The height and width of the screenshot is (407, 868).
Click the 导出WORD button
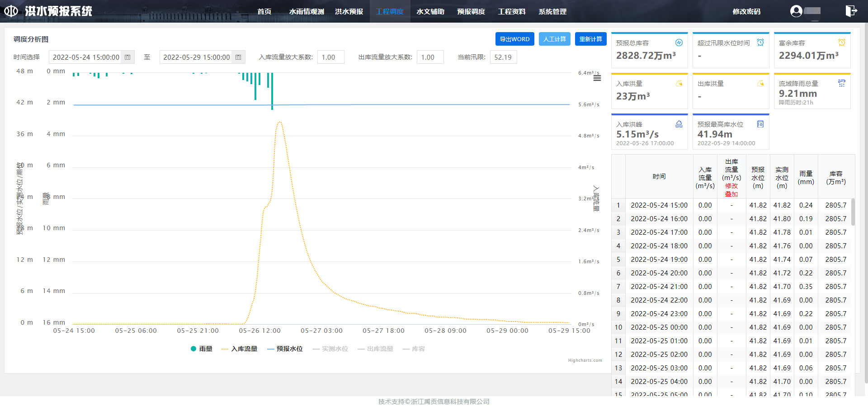pyautogui.click(x=514, y=39)
